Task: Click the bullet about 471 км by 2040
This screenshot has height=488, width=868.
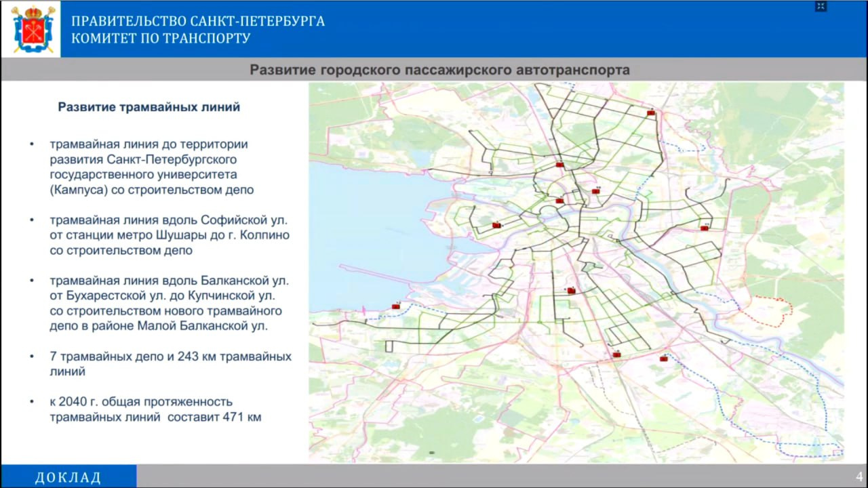Action: coord(155,409)
